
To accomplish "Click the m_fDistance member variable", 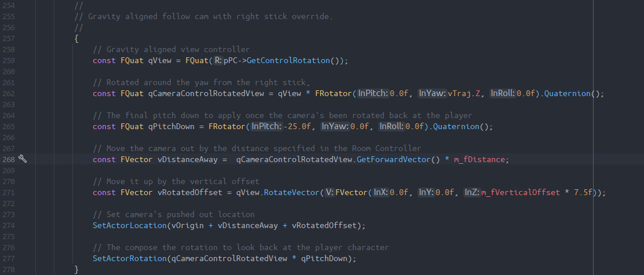I will pos(482,159).
